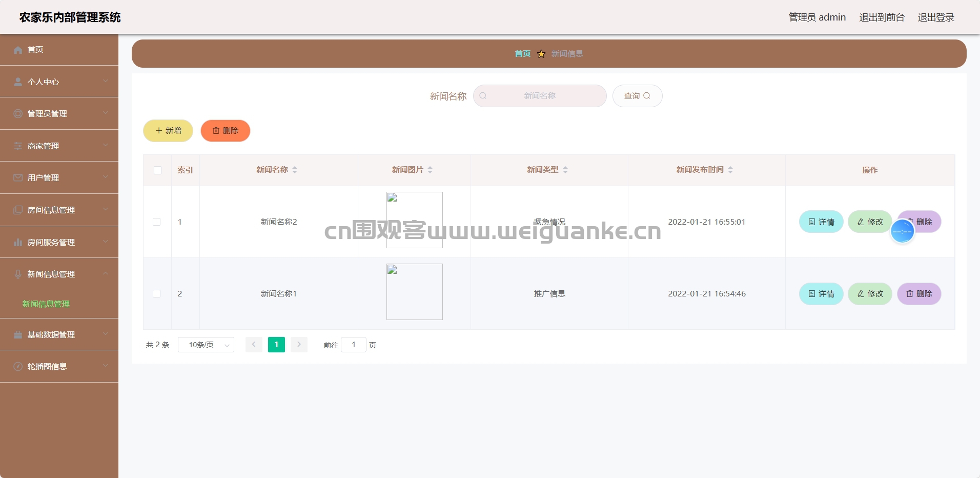This screenshot has height=478, width=980.
Task: Click 修改 for 新闻名称2
Action: [x=870, y=222]
